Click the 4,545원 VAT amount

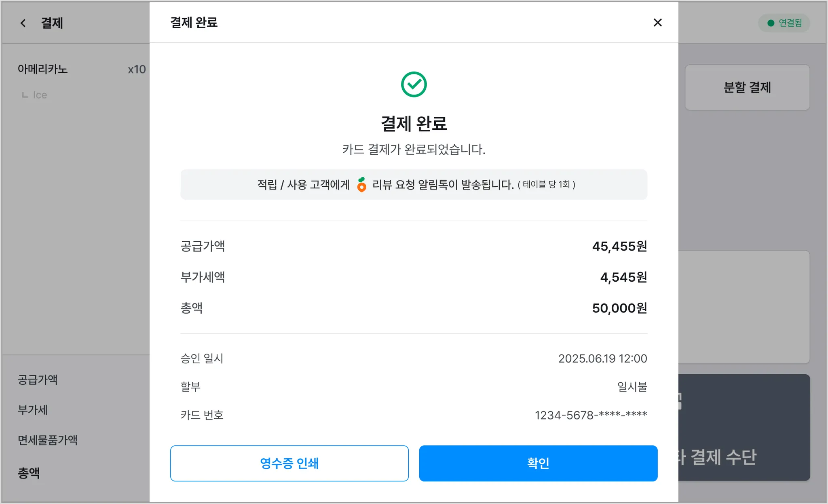[623, 277]
